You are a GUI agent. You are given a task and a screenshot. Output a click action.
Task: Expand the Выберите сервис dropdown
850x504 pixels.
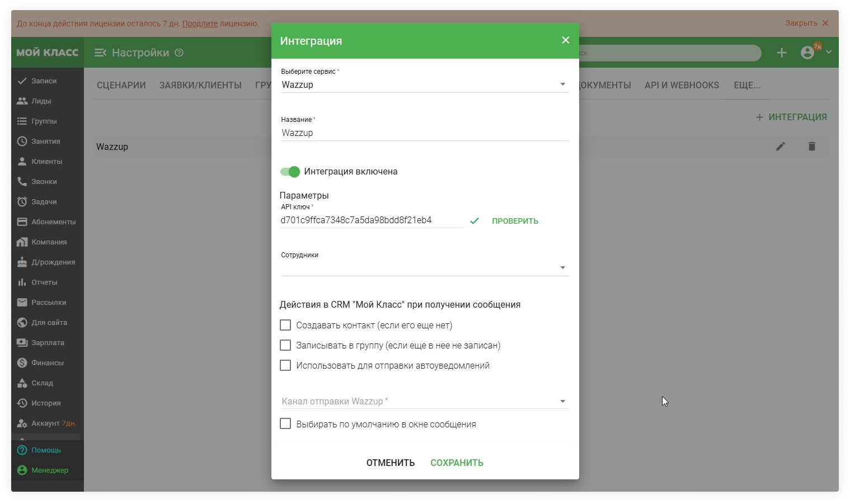pos(562,84)
